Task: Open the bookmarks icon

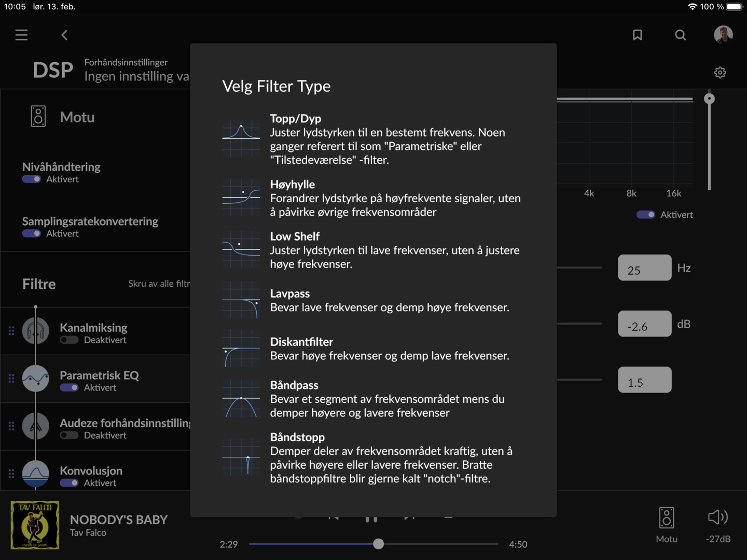Action: tap(637, 35)
